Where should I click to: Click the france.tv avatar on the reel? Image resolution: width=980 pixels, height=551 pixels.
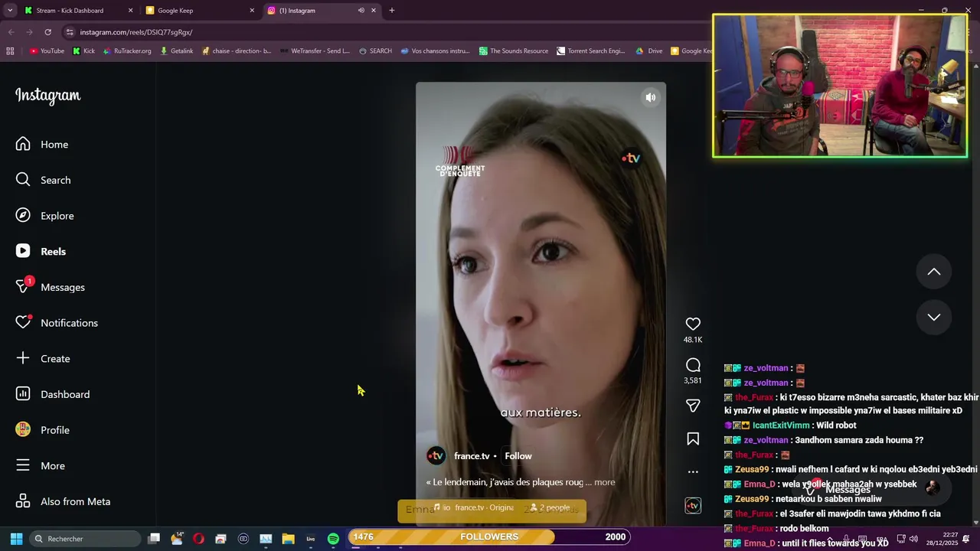click(436, 456)
